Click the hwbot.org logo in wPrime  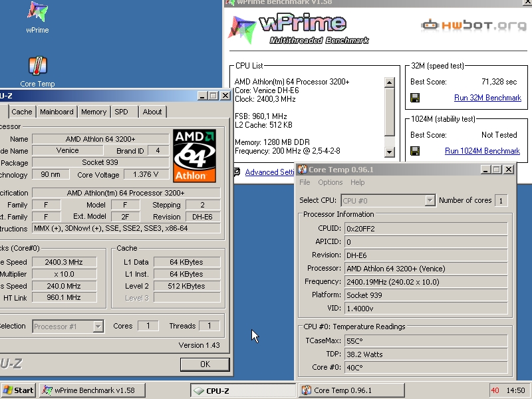(473, 25)
